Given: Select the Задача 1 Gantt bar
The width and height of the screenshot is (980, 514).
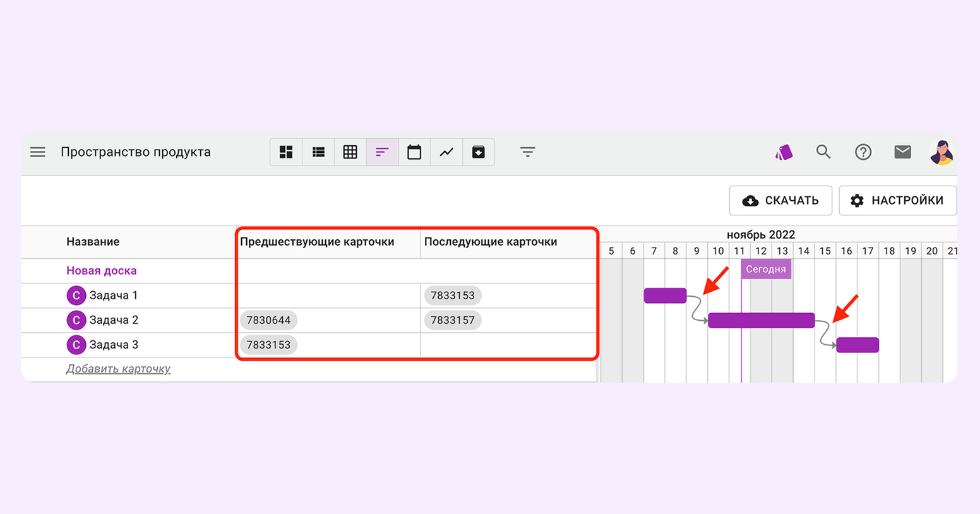Looking at the screenshot, I should click(665, 296).
